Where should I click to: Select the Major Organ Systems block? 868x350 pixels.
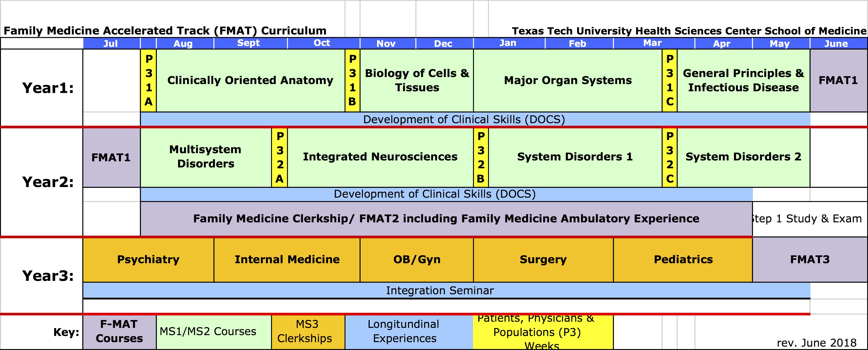(x=568, y=81)
